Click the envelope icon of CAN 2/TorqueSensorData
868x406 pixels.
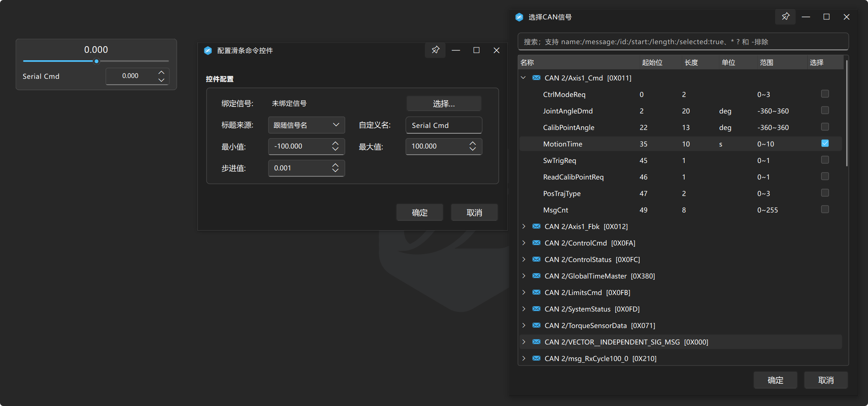coord(536,325)
